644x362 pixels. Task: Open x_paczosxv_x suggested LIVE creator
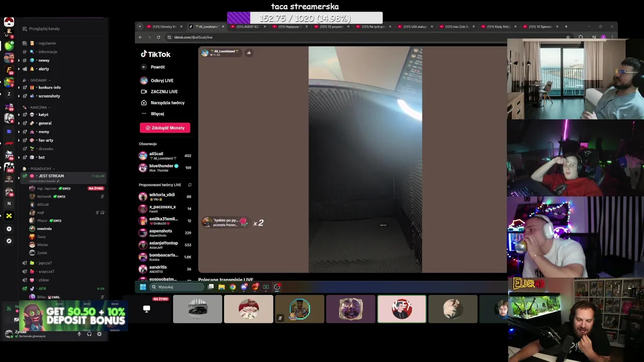click(165, 209)
